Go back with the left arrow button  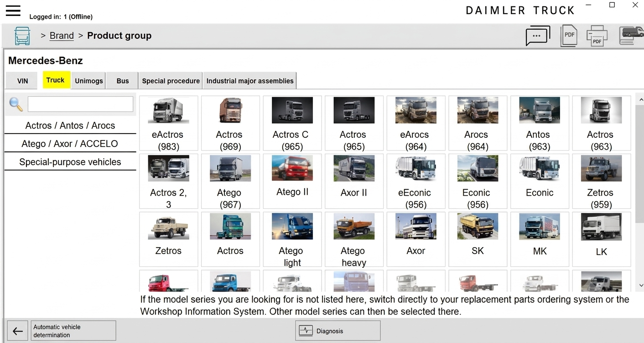coord(17,331)
